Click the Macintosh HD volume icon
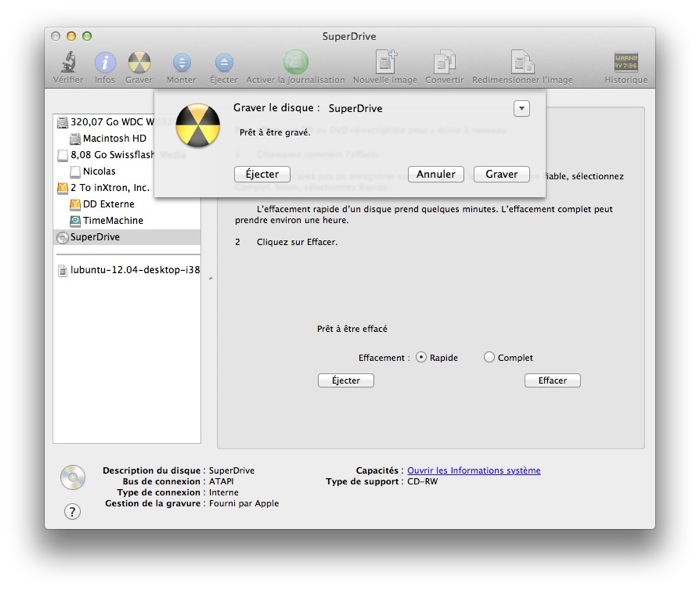 75,139
